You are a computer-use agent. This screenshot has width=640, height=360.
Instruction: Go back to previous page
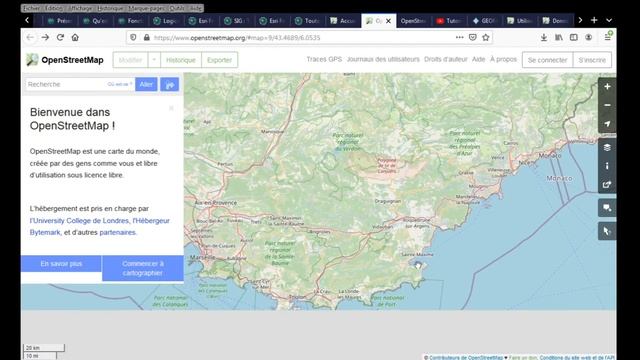tap(30, 38)
